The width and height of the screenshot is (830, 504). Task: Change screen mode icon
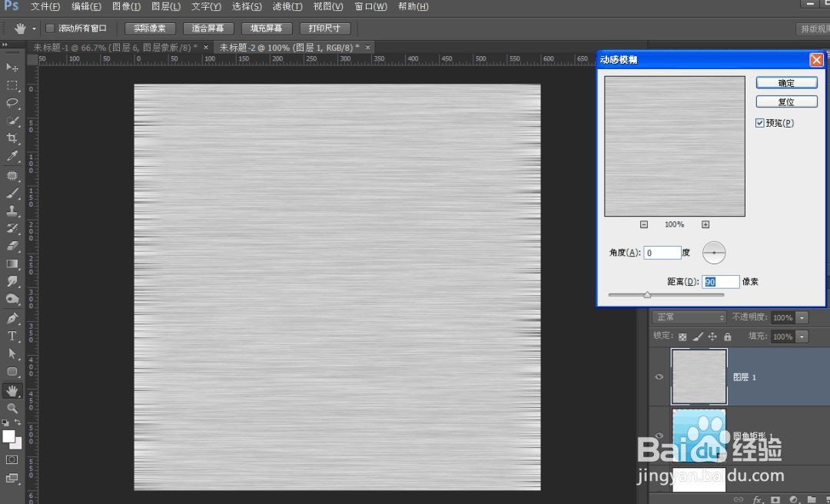[x=12, y=478]
